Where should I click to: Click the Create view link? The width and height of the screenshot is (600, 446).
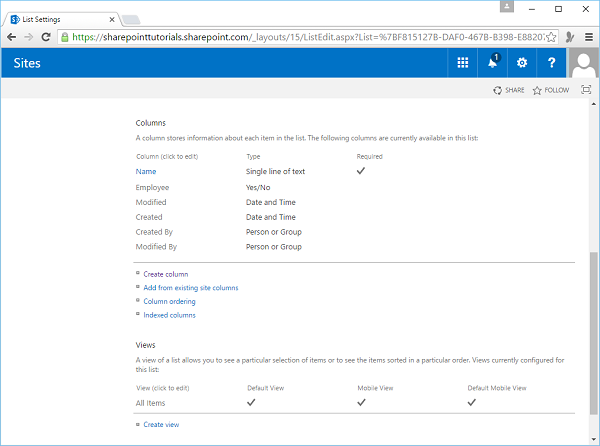[x=161, y=425]
